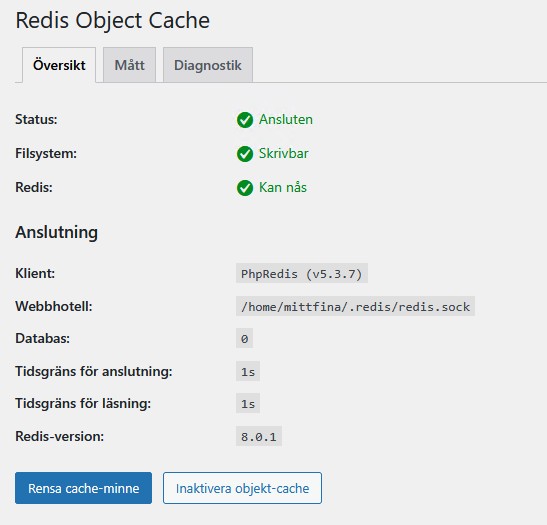Select the Översikt tab
The height and width of the screenshot is (525, 547).
pos(59,65)
